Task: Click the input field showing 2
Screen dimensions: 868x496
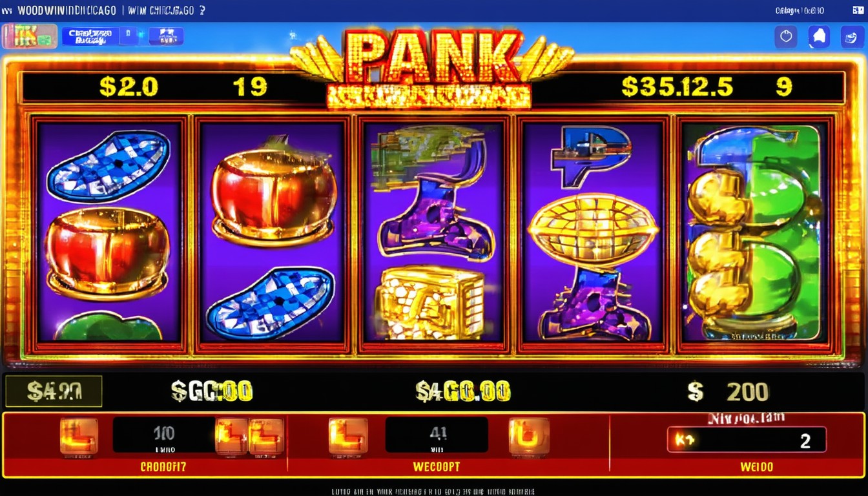Action: 747,440
